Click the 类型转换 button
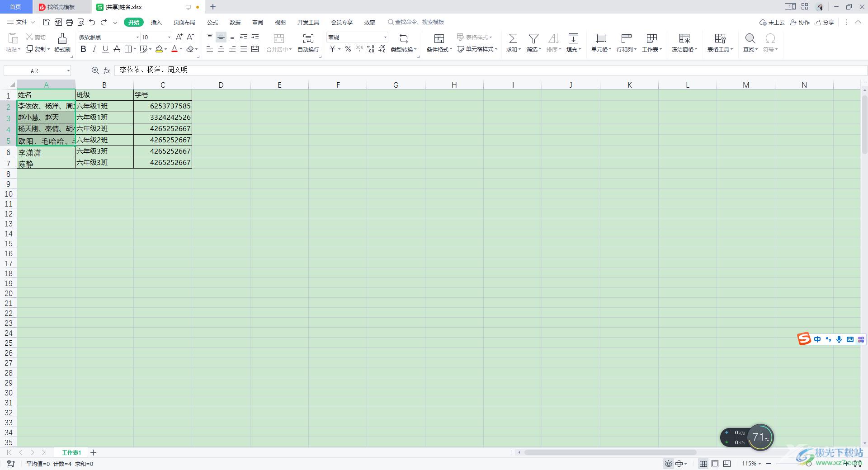Viewport: 868px width, 470px height. coord(404,42)
